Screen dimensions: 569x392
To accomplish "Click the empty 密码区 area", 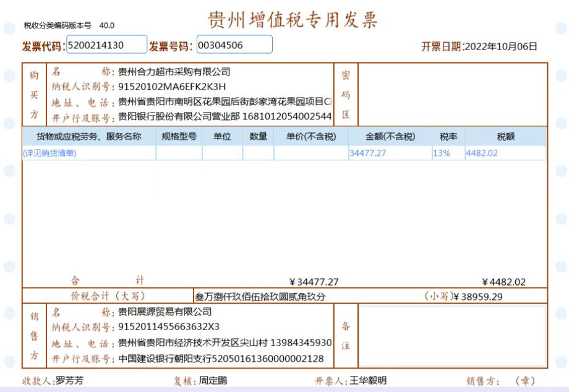I will [x=451, y=93].
